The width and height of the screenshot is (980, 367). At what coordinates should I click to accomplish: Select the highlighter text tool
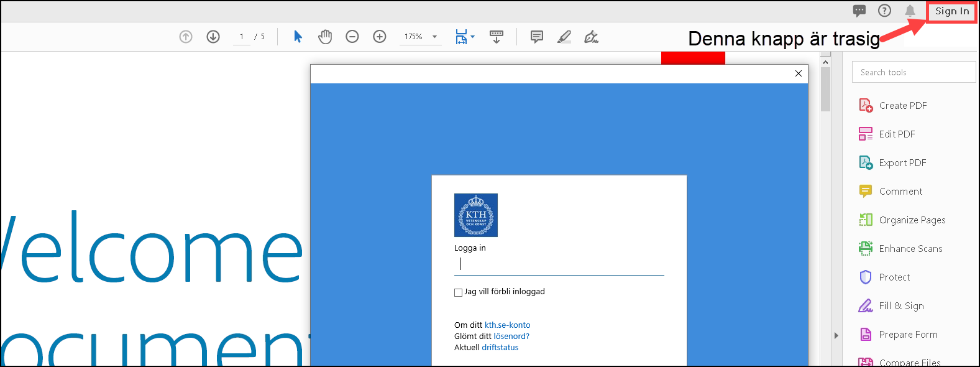(x=564, y=37)
